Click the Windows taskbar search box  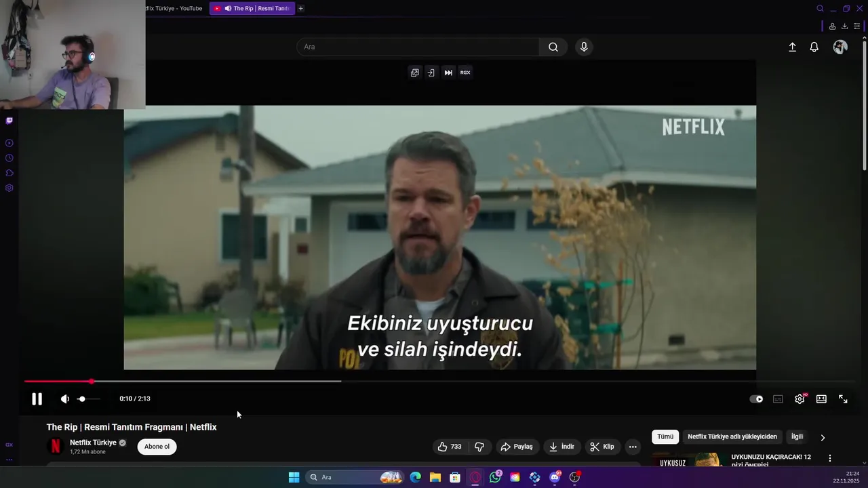pyautogui.click(x=355, y=477)
